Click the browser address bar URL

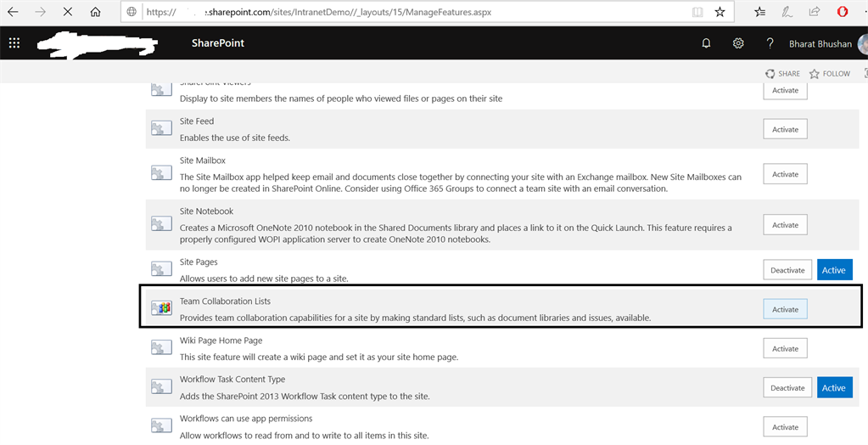tap(339, 13)
